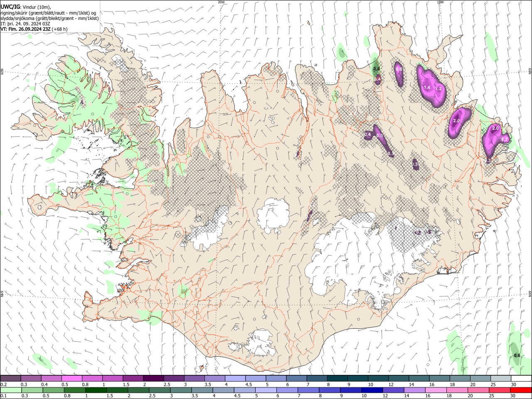532x399 pixels.
Task: Click the black 0.8 rain value on the north coast
Action: pos(377,69)
